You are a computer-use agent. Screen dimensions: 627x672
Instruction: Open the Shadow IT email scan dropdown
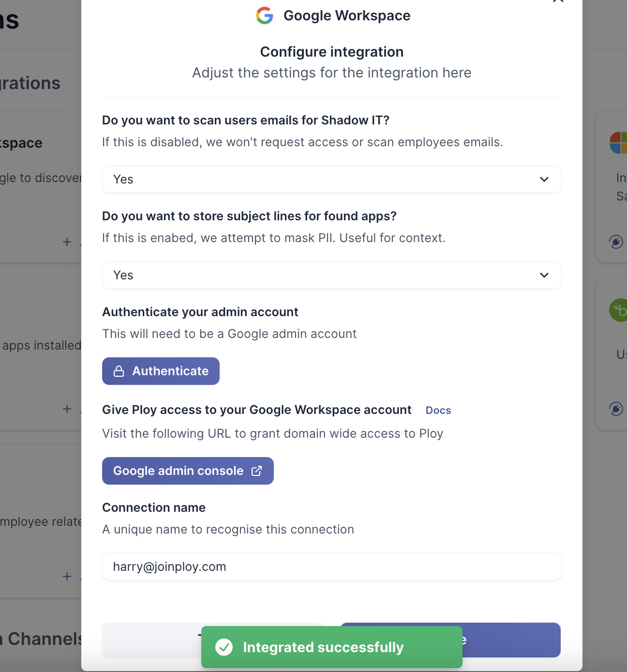tap(331, 180)
